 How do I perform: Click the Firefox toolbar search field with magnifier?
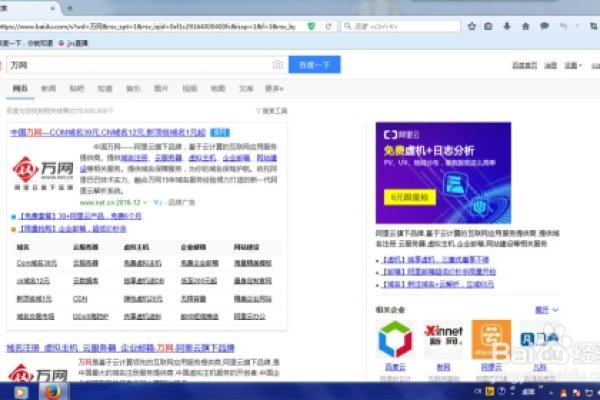(401, 26)
